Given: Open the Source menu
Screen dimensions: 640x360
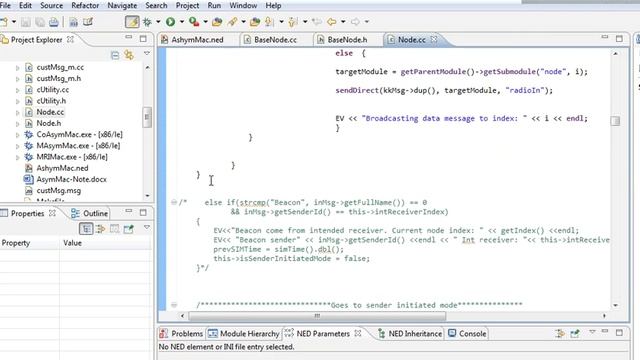Looking at the screenshot, I should tap(51, 6).
